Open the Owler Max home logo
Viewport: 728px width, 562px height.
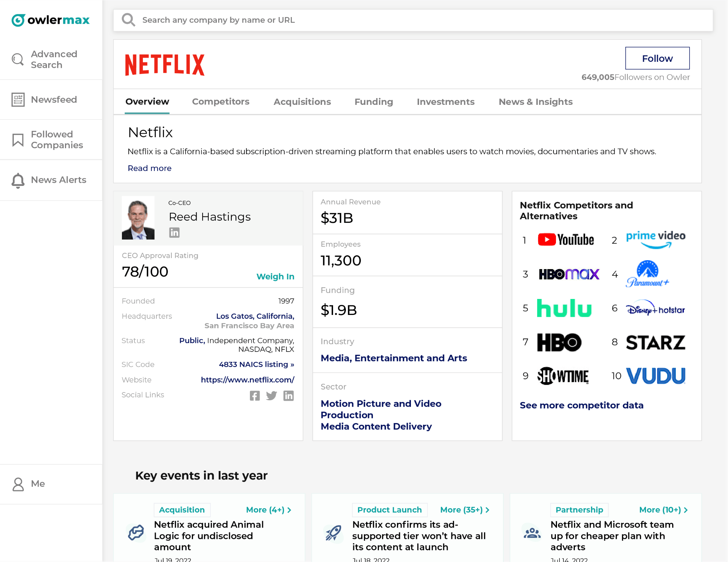pos(50,20)
